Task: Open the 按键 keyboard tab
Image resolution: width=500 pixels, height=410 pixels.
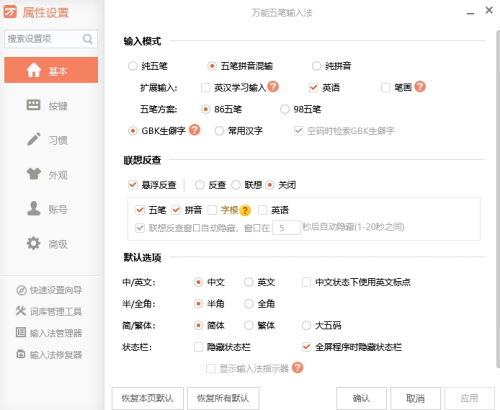Action: pyautogui.click(x=51, y=105)
